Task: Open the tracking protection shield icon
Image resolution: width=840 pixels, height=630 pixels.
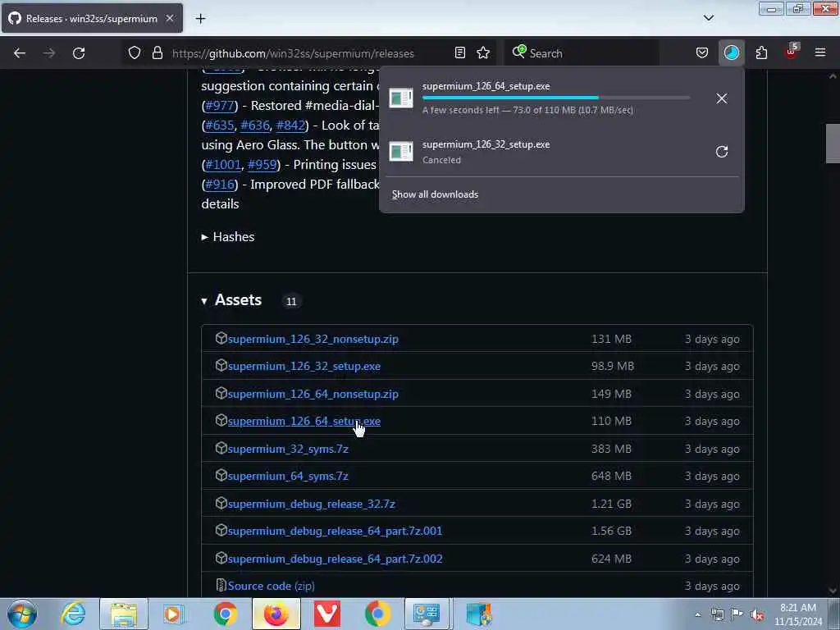Action: coord(135,53)
